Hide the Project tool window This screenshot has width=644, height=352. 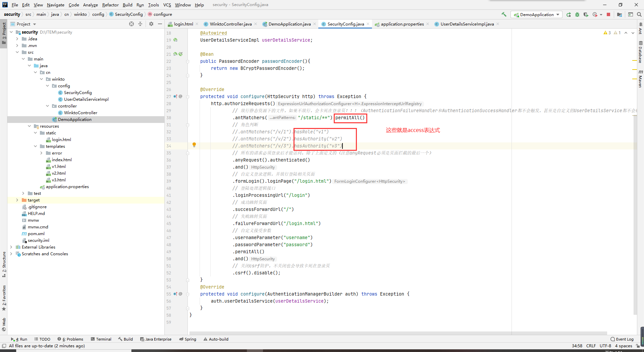[160, 24]
